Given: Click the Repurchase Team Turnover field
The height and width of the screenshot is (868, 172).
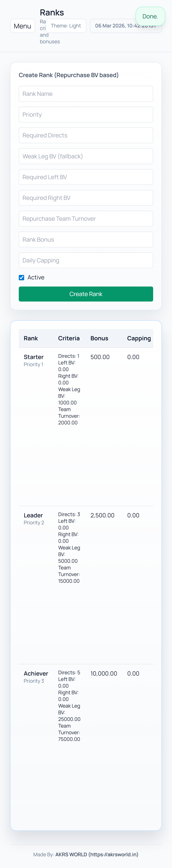Looking at the screenshot, I should pyautogui.click(x=86, y=219).
